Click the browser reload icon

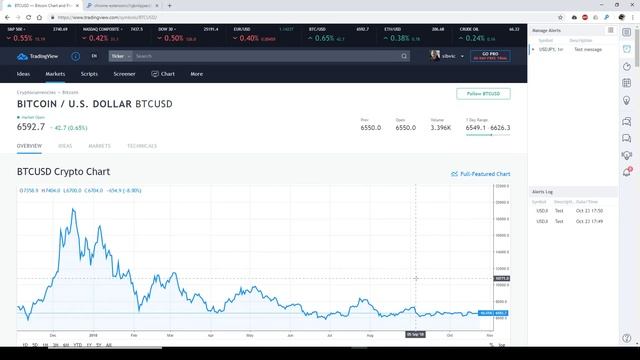tap(28, 17)
